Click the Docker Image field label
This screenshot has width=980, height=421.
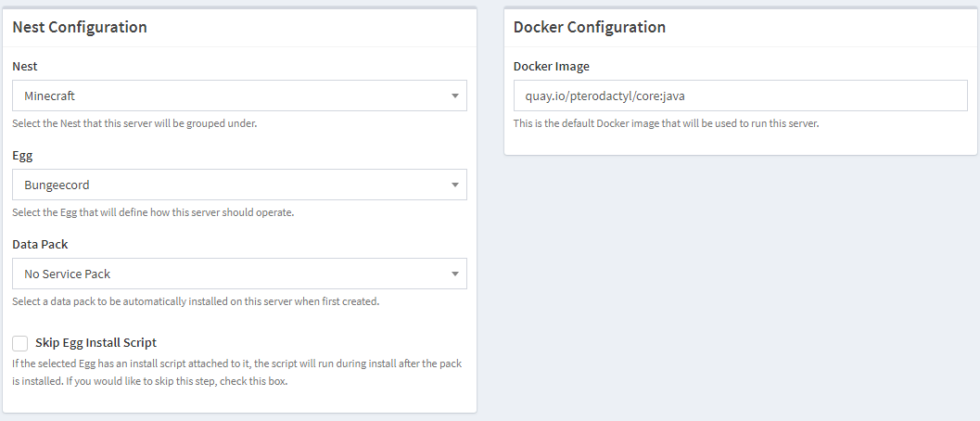(x=551, y=67)
